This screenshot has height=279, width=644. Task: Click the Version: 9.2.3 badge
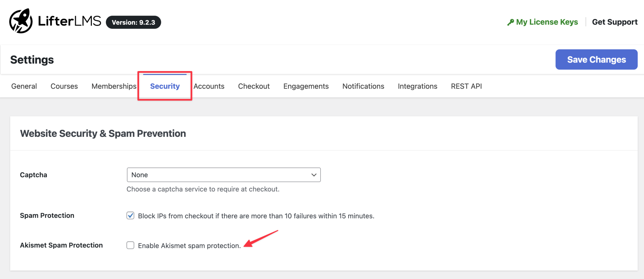[133, 22]
